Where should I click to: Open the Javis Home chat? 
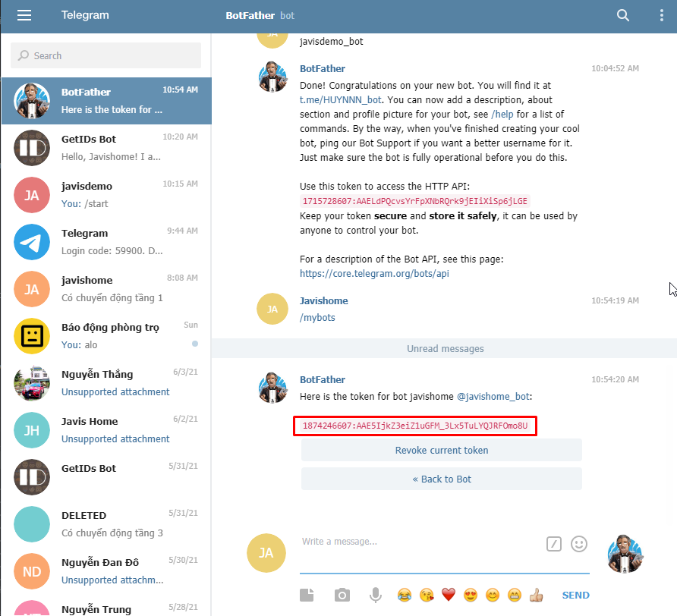(106, 430)
